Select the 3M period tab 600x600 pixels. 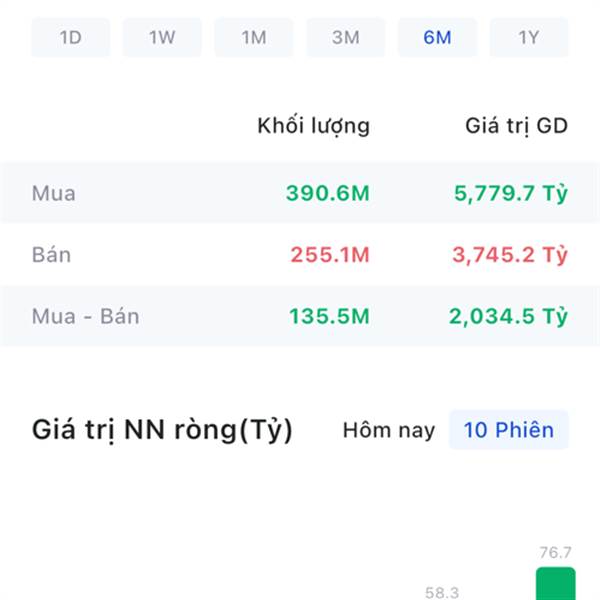346,38
